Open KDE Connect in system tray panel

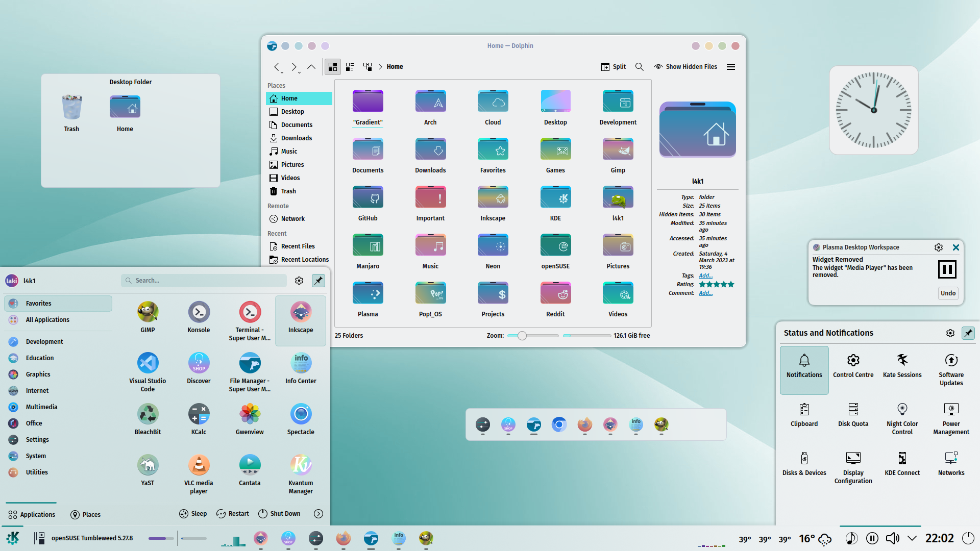(x=902, y=464)
